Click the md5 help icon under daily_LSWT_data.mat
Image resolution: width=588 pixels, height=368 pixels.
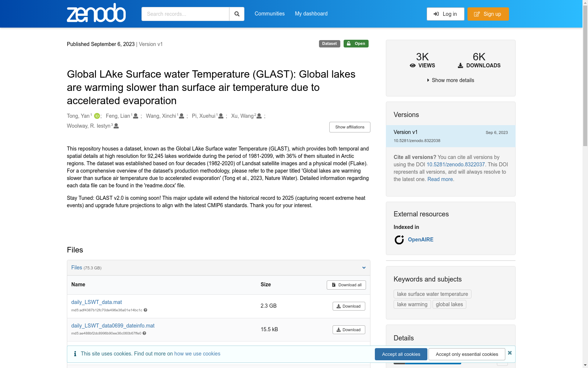point(146,310)
